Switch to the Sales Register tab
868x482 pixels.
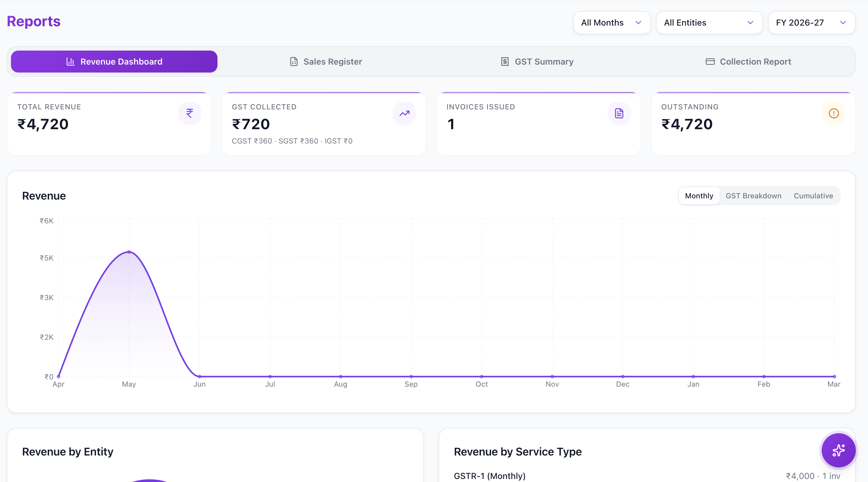[326, 61]
